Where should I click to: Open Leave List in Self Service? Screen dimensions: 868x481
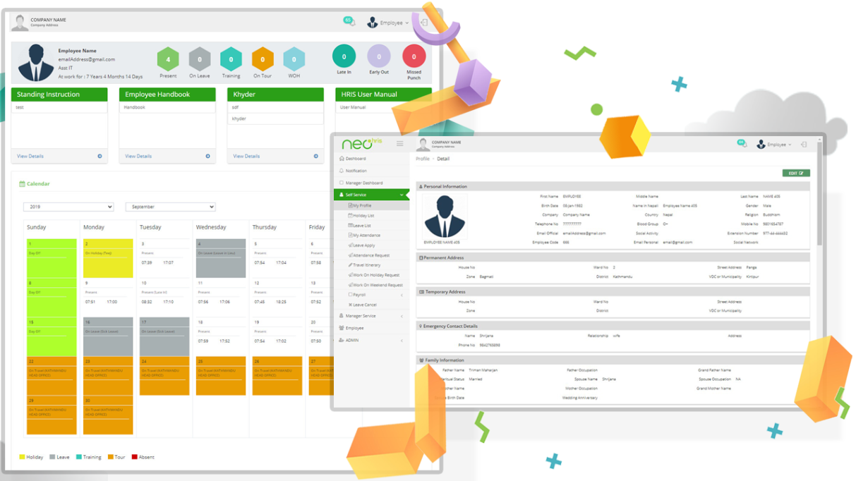(361, 226)
